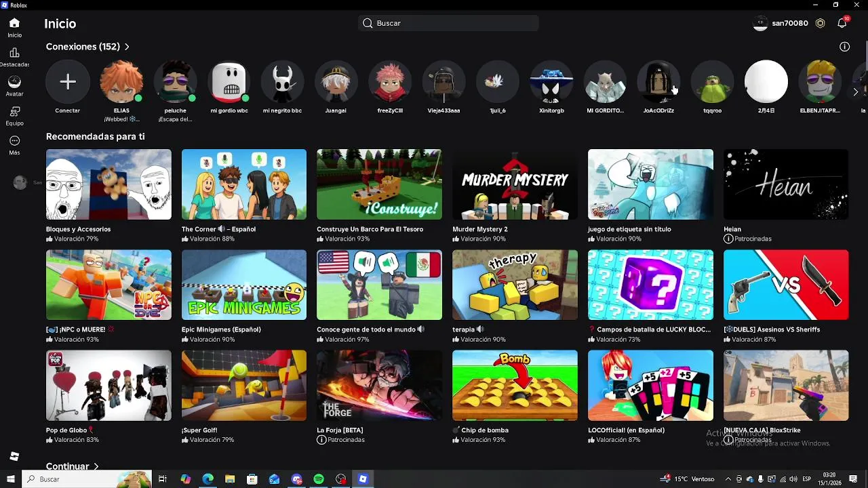Viewport: 868px width, 488px height.
Task: Open Xinitorgb friend avatar
Action: click(x=551, y=82)
